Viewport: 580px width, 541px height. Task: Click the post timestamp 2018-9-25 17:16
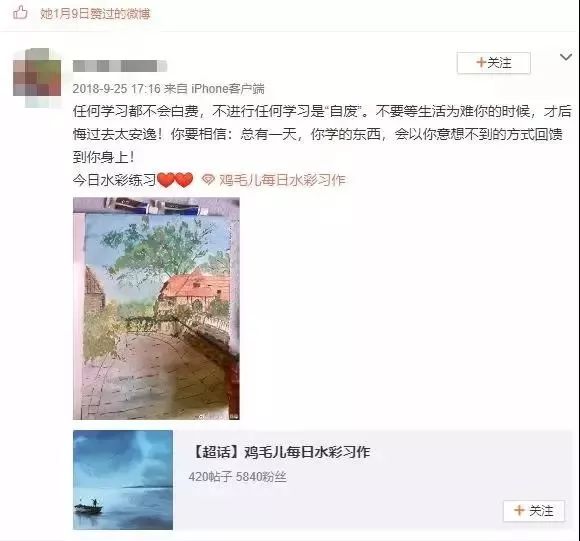coord(117,89)
